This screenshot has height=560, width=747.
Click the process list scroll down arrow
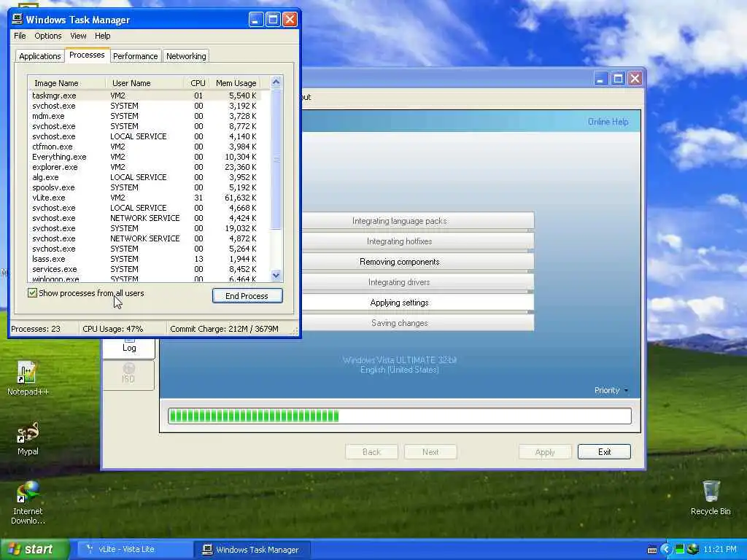[276, 275]
